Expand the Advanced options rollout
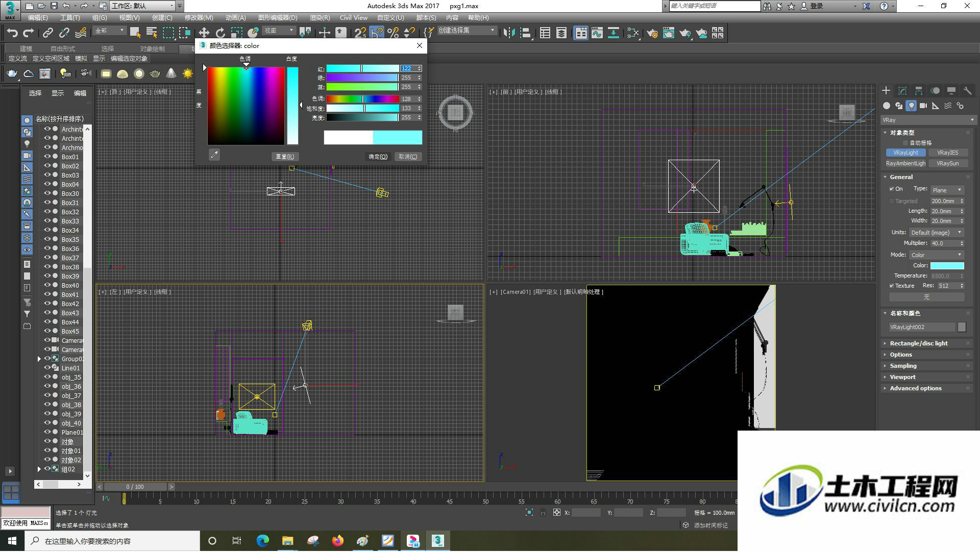Image resolution: width=980 pixels, height=552 pixels. point(916,388)
